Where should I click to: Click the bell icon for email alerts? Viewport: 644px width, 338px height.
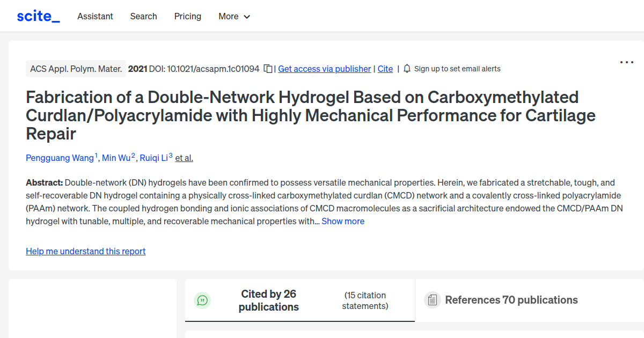[x=407, y=69]
